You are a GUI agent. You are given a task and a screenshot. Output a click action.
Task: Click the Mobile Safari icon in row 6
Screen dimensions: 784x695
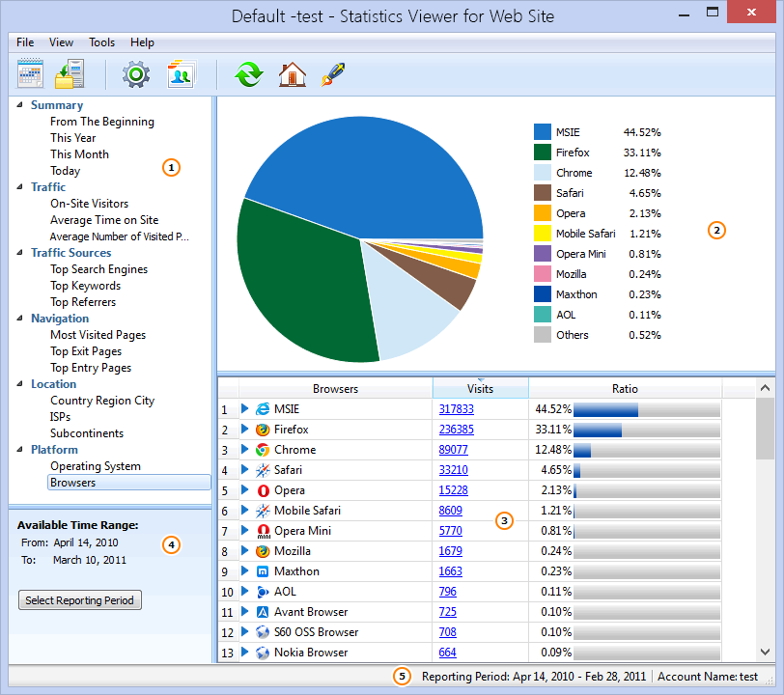263,511
